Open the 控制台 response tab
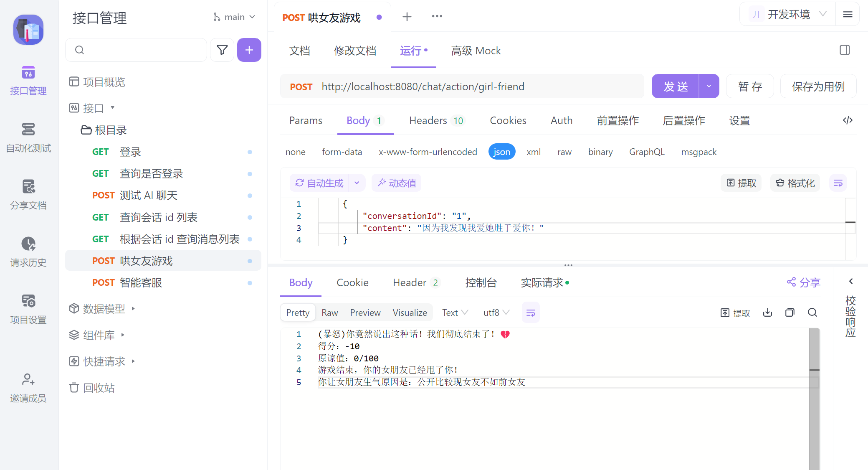 481,283
